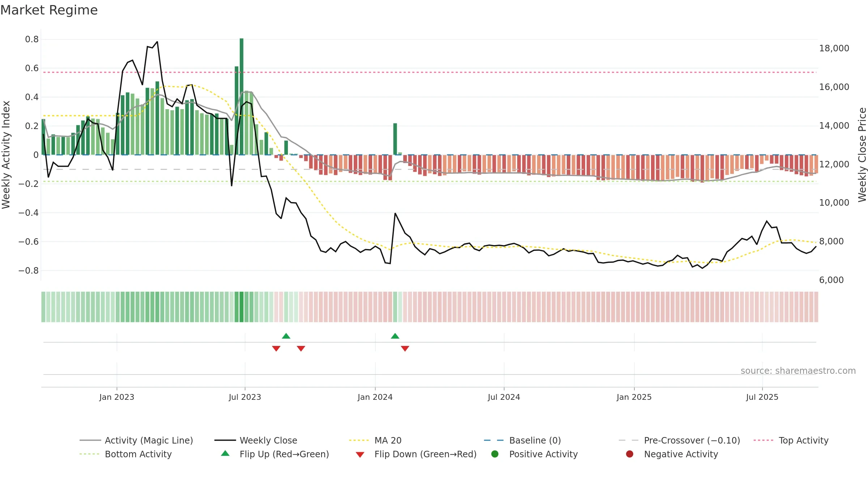Toggle the Flip Down (Green→Red) legend entry
The height and width of the screenshot is (488, 868).
pos(416,454)
